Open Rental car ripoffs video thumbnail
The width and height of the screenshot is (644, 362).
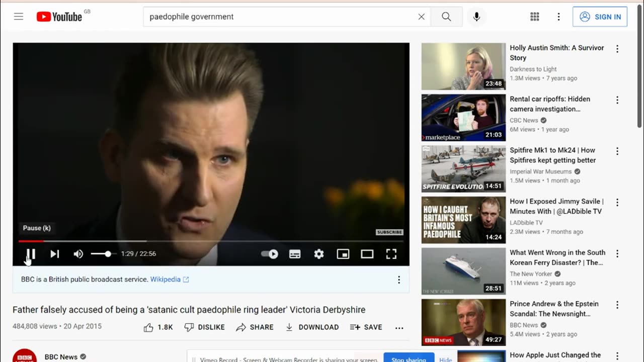pos(463,118)
